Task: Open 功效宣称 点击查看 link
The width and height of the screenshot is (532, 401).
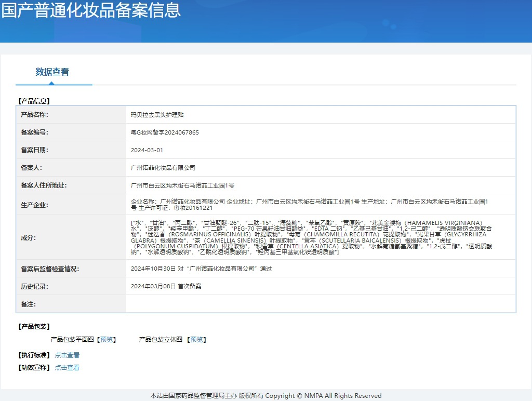Action: point(67,367)
